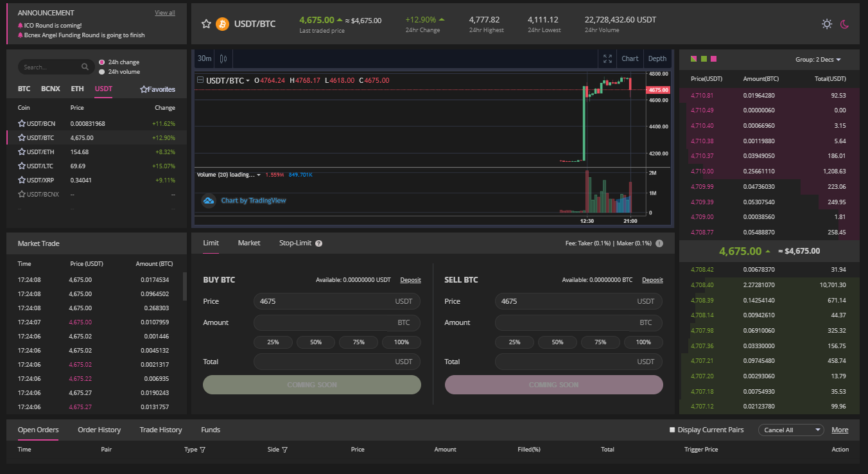Open the fee info icon
868x474 pixels.
point(659,243)
